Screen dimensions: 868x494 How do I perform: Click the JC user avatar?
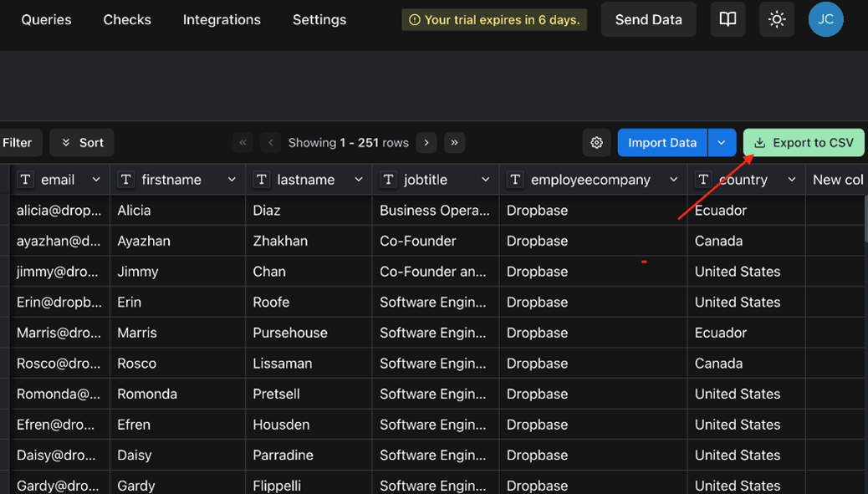[825, 19]
